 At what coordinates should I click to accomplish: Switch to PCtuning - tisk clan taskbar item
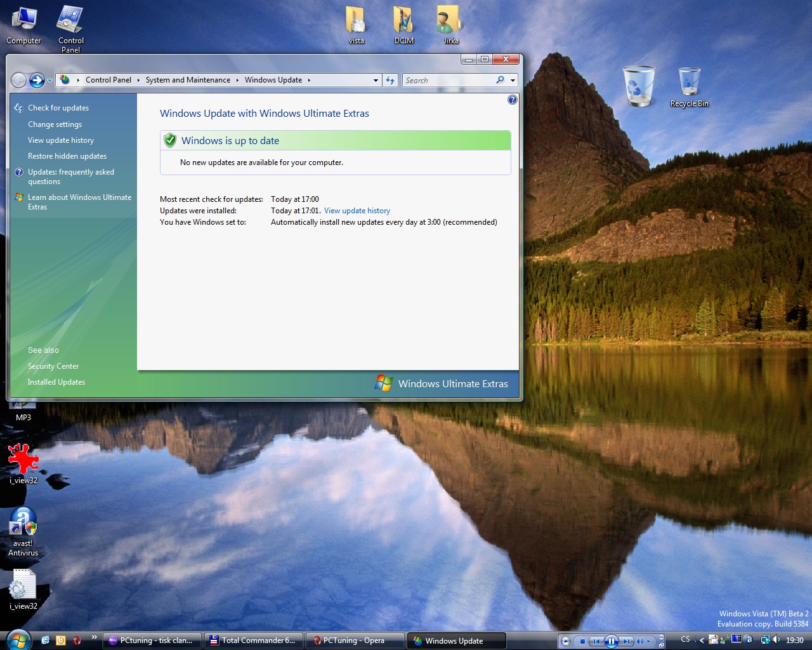[x=152, y=640]
